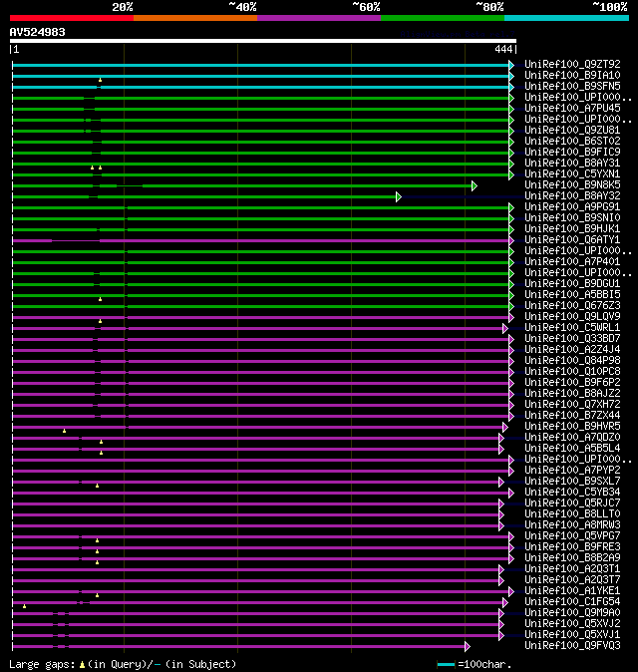Viewport: 638px width, 672px height.
Task: Click the UniRef100_Q9ZU81 label
Action: pyautogui.click(x=572, y=130)
